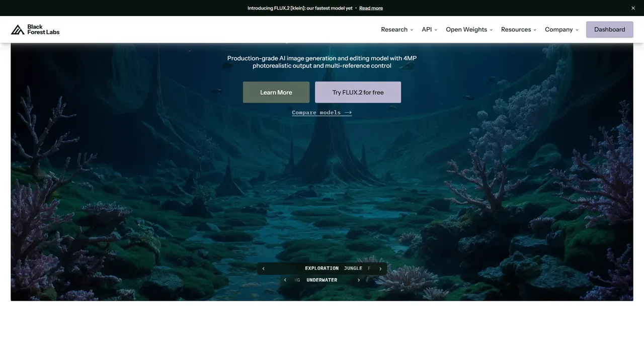
Task: Click Try FLUX.2 for free button
Action: click(358, 93)
